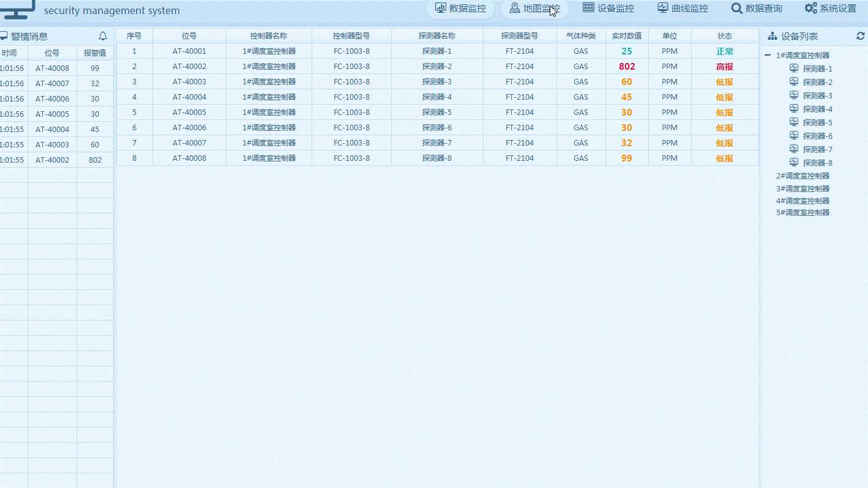The height and width of the screenshot is (488, 868).
Task: Click the security management system title
Action: (x=112, y=10)
